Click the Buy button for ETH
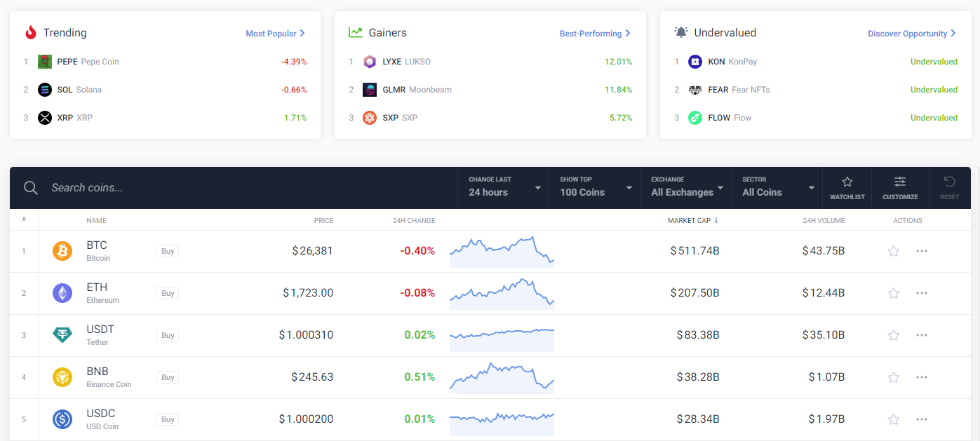980x441 pixels. [x=168, y=293]
